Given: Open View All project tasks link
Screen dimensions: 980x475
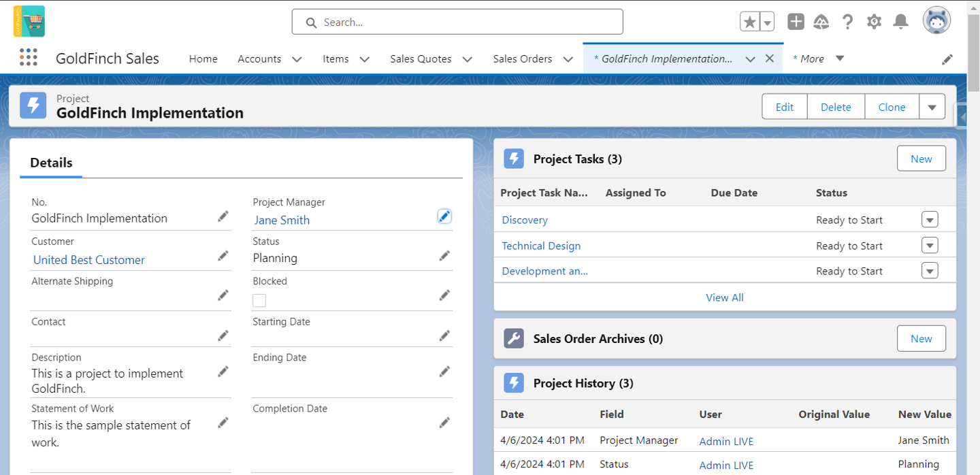Looking at the screenshot, I should 725,297.
